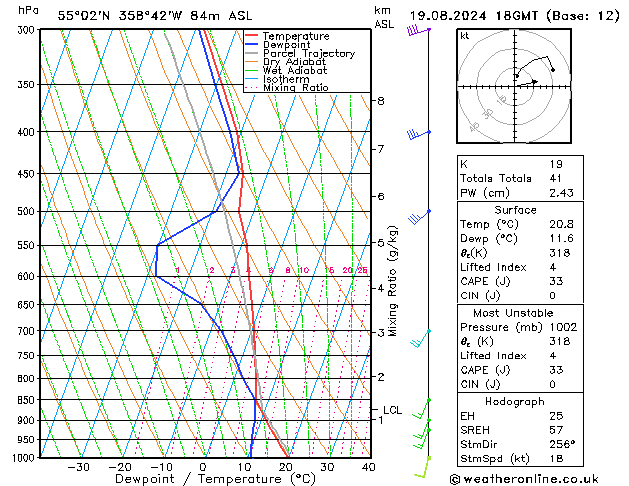Click the LCL marker label
The width and height of the screenshot is (629, 486).
click(x=392, y=410)
